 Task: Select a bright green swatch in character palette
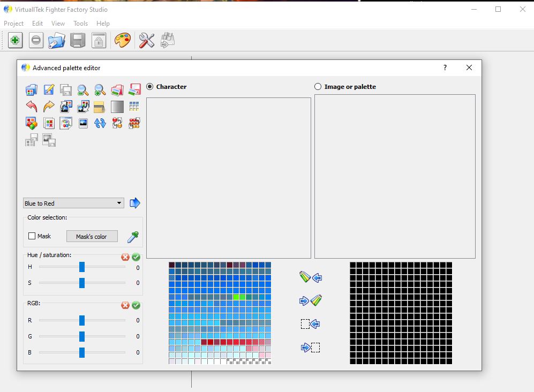click(x=236, y=297)
